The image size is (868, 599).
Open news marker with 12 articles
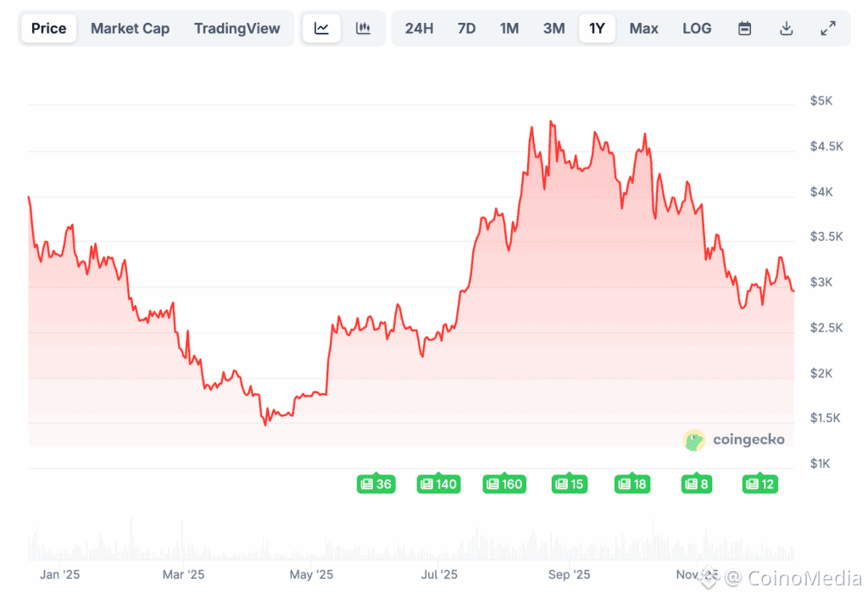[x=760, y=484]
